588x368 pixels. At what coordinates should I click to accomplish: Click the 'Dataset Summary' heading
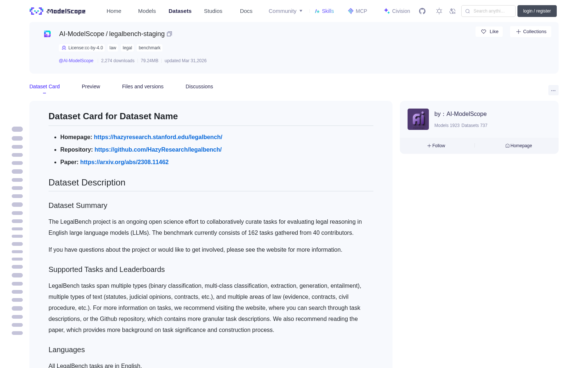coord(78,205)
